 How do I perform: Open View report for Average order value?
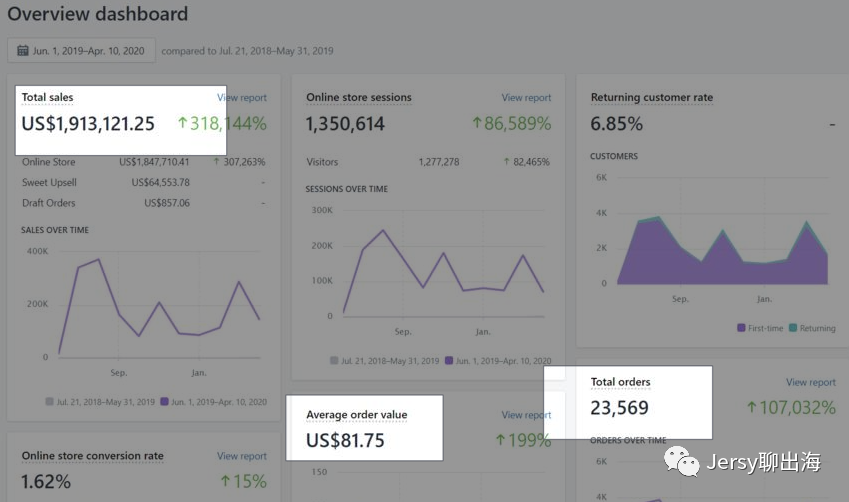click(x=526, y=415)
